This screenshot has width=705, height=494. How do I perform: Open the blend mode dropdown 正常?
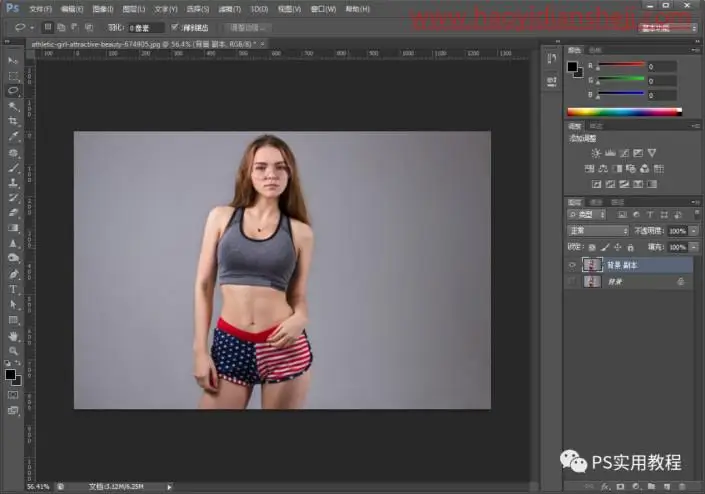(x=598, y=231)
